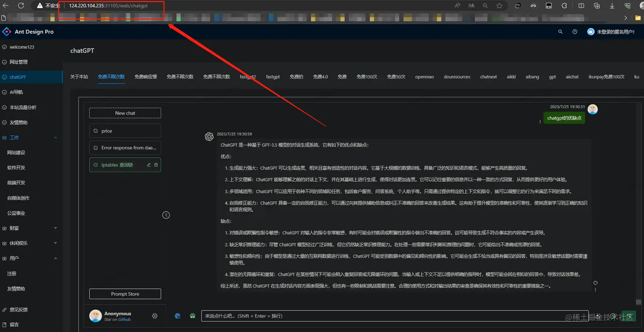Click the 未登录的匿名用户! username in the header
Viewport: 644px width, 332px height.
point(615,32)
